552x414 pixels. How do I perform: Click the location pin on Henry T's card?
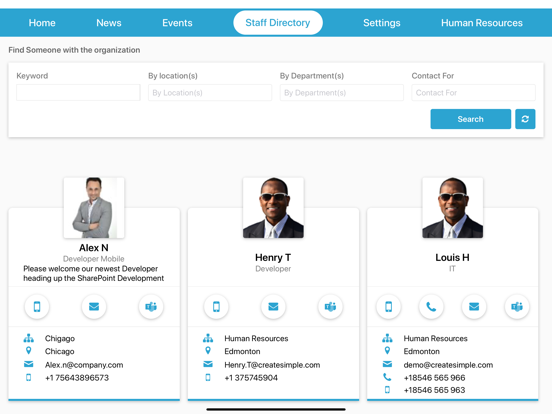[x=208, y=351]
